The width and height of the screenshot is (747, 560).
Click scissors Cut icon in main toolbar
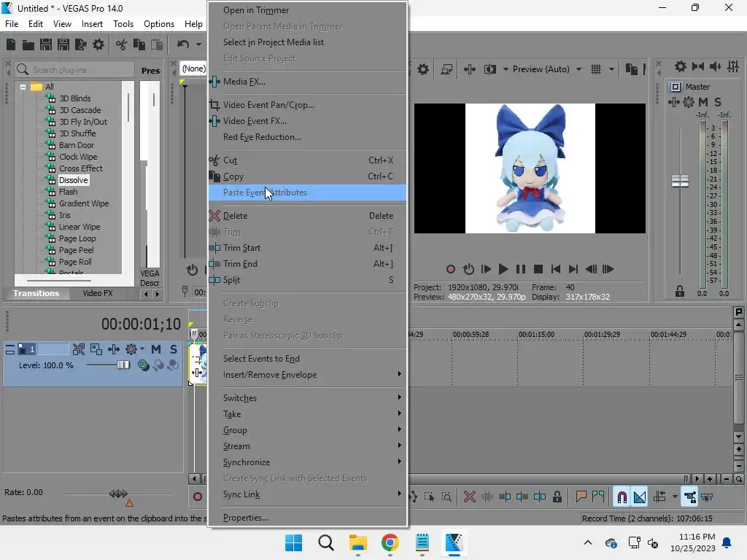point(122,44)
